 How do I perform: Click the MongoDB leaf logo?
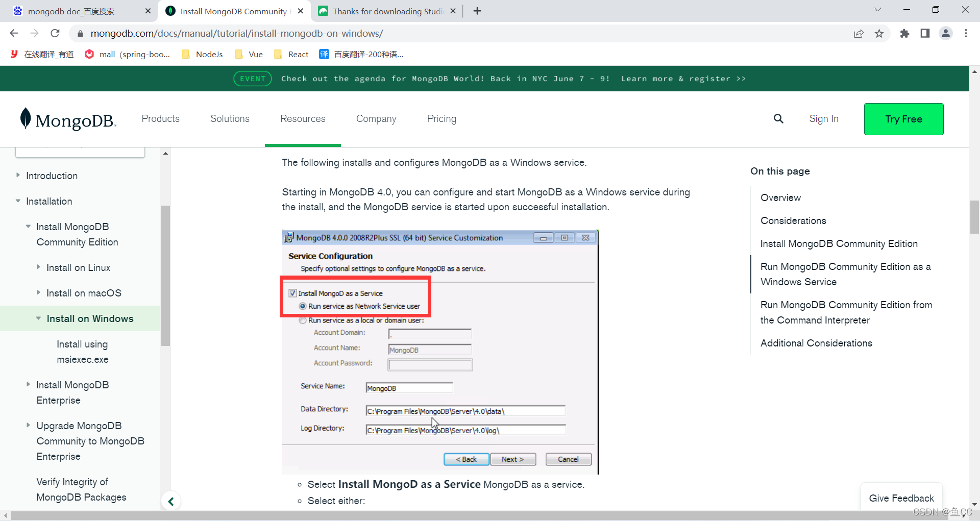68,119
